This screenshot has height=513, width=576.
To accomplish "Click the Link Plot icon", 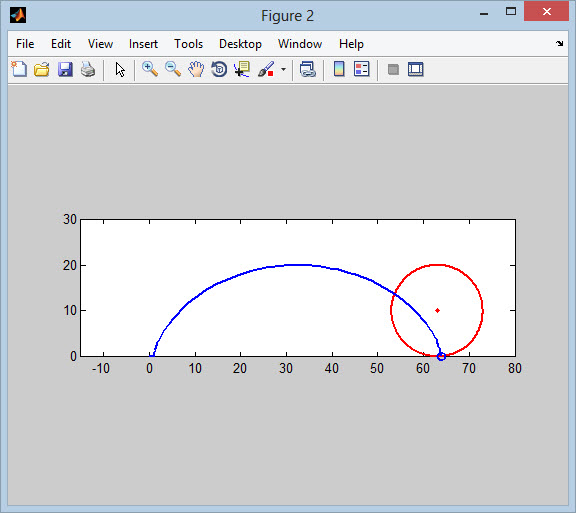I will [307, 69].
